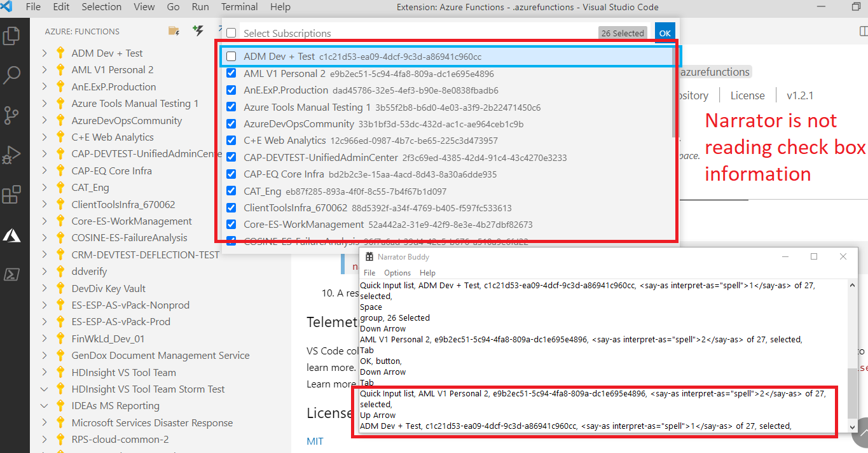Open the File menu in VS Code
Image resolution: width=868 pixels, height=453 pixels.
click(x=33, y=7)
